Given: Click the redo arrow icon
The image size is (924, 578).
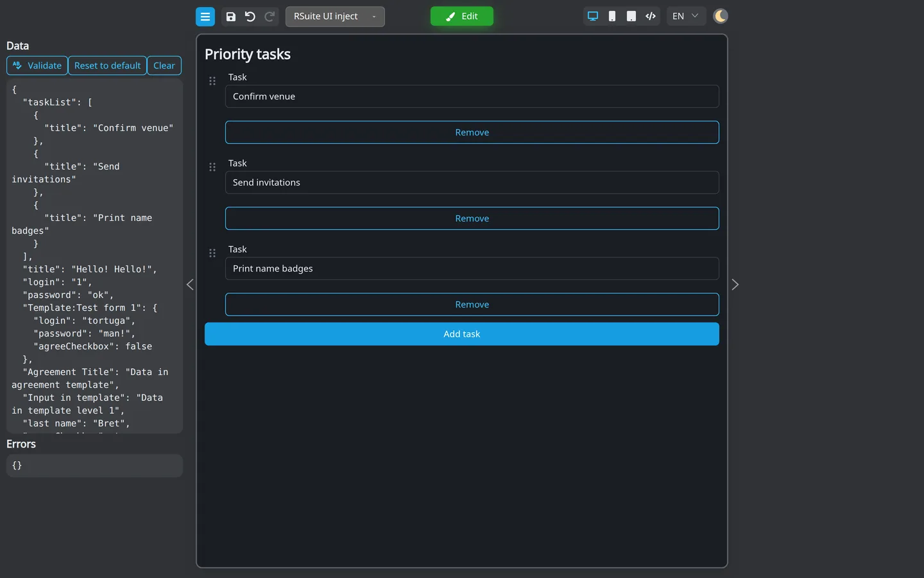Looking at the screenshot, I should 269,17.
